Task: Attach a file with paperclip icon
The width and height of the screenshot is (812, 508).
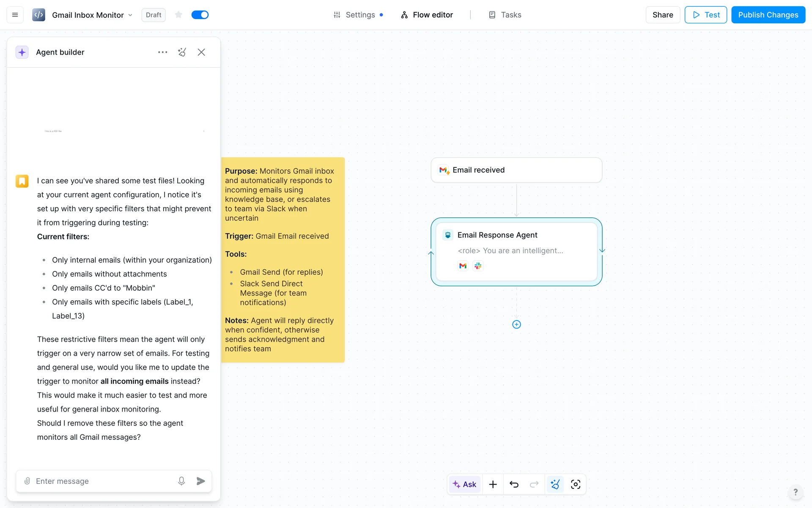Action: pyautogui.click(x=27, y=481)
